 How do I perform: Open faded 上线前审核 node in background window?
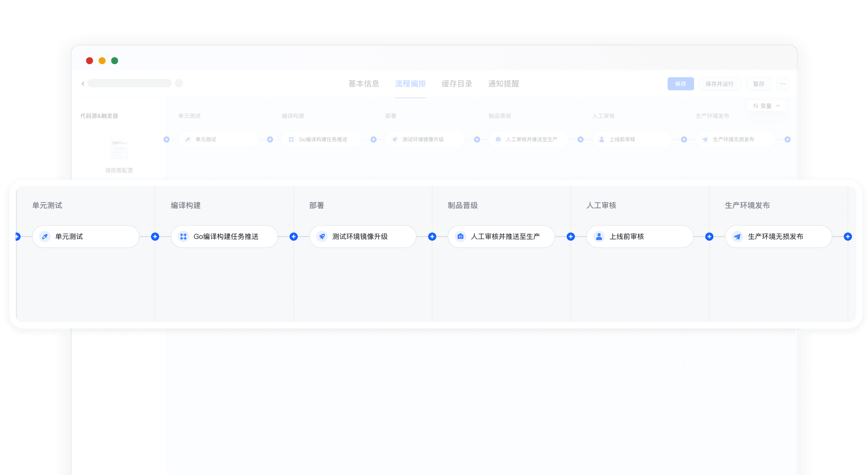tap(632, 139)
